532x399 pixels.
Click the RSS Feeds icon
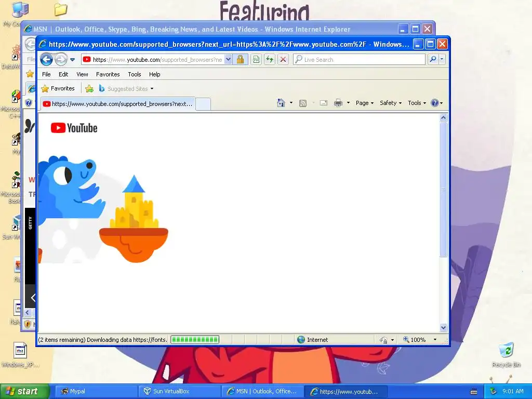pyautogui.click(x=303, y=103)
